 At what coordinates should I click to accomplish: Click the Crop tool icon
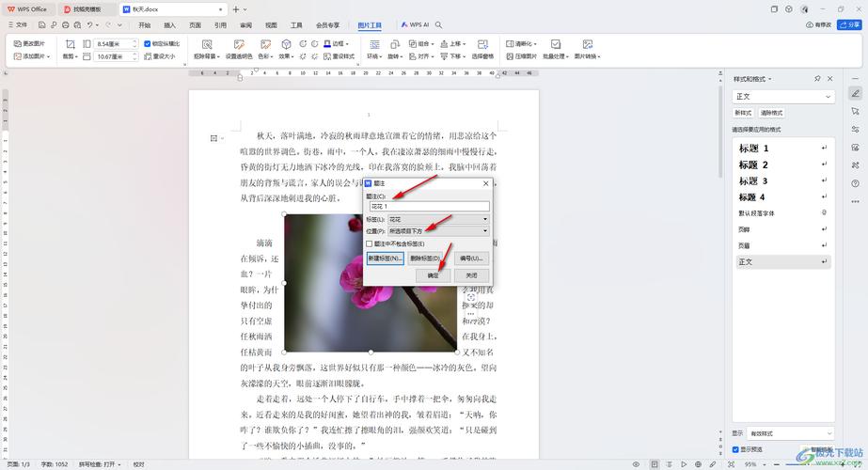[70, 44]
